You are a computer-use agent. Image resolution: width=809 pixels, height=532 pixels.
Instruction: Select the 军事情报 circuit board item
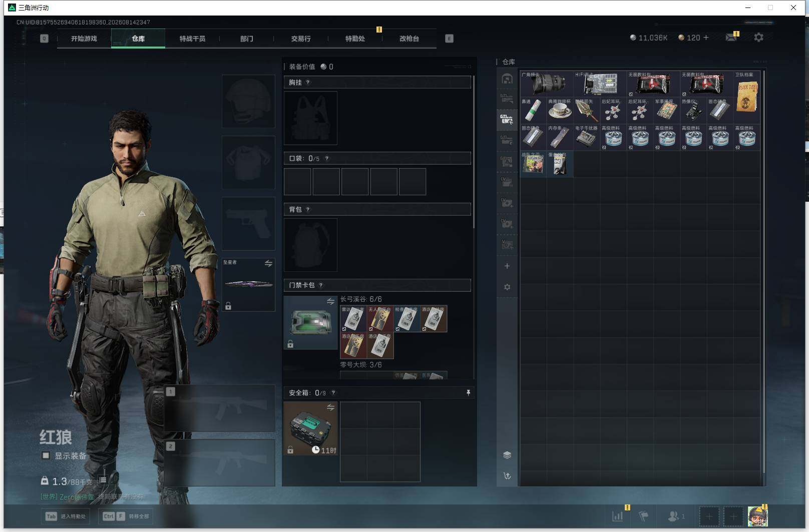[667, 111]
